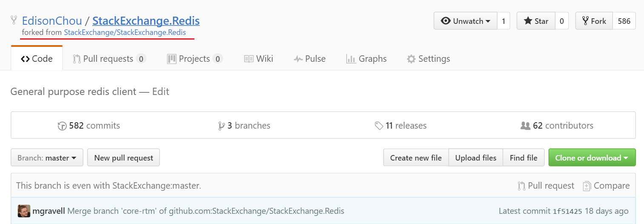
Task: Click mgravell's avatar thumbnail
Action: coord(24,211)
